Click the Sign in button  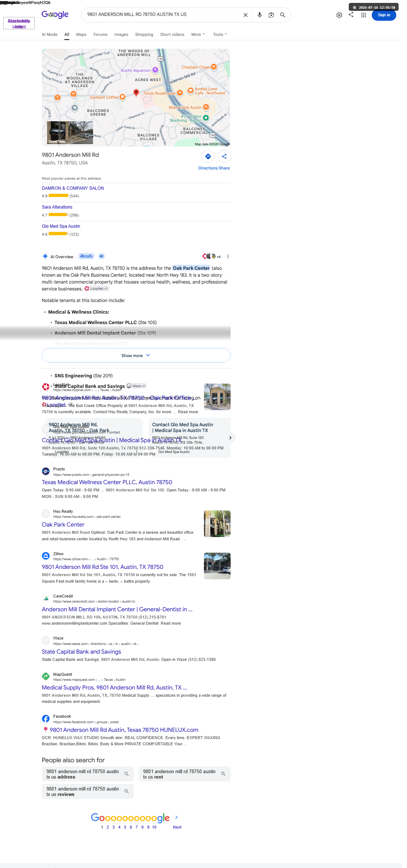[x=384, y=15]
